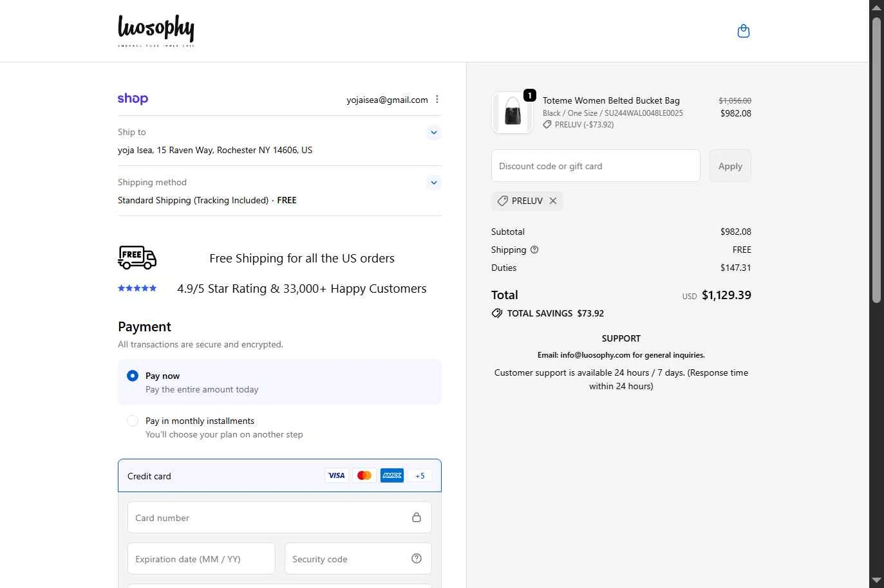Show the +5 more card types
The height and width of the screenshot is (588, 884).
pyautogui.click(x=420, y=475)
